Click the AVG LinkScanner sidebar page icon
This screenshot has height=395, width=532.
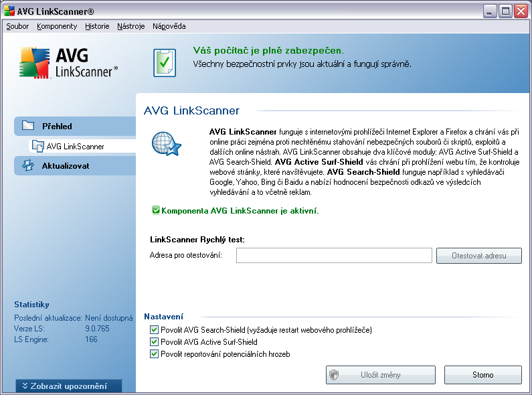click(x=37, y=146)
